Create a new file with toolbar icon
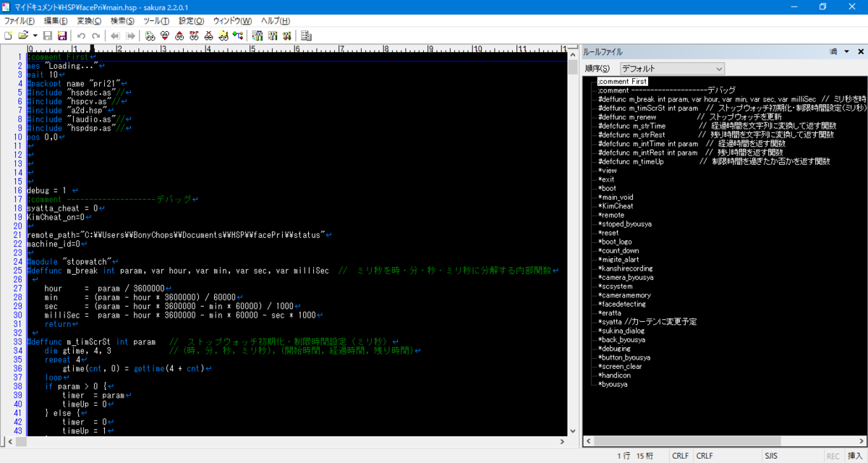The image size is (868, 463). click(x=8, y=35)
